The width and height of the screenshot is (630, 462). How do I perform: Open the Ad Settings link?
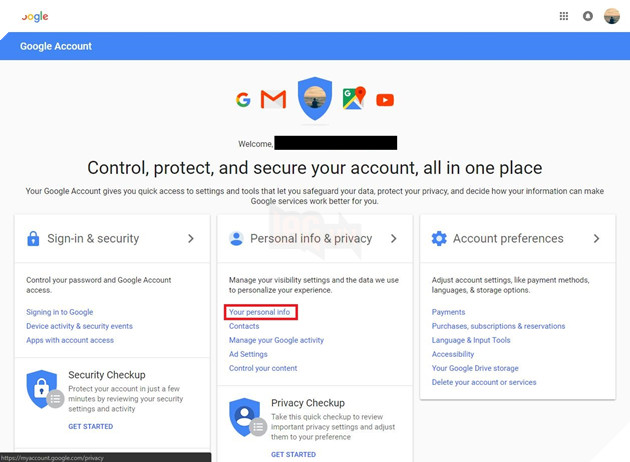click(x=248, y=354)
